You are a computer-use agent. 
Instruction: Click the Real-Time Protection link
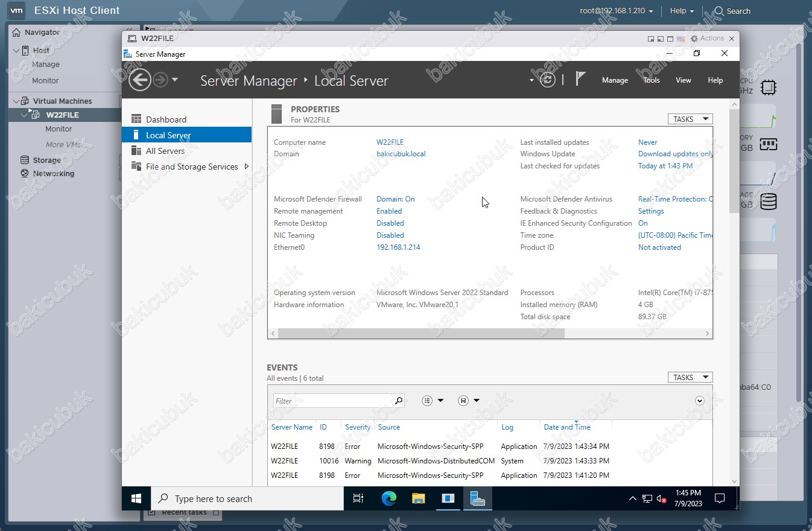tap(675, 199)
